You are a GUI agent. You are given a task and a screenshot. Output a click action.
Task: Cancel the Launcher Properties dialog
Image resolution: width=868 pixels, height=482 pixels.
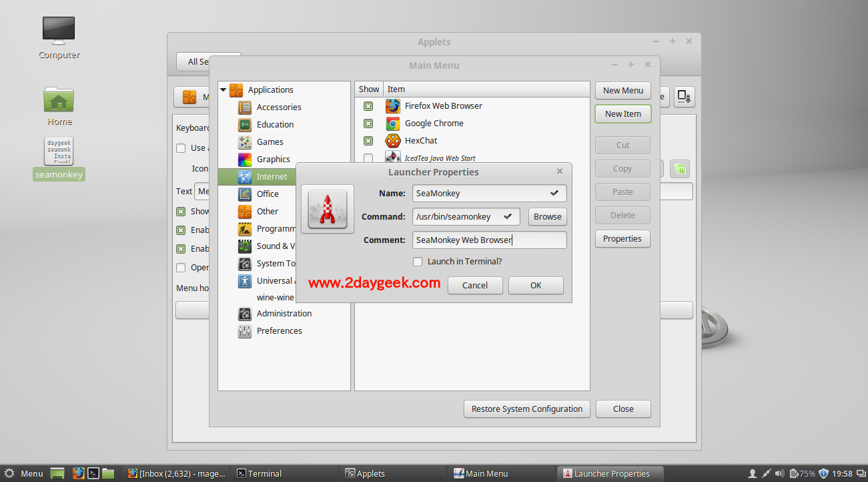475,285
